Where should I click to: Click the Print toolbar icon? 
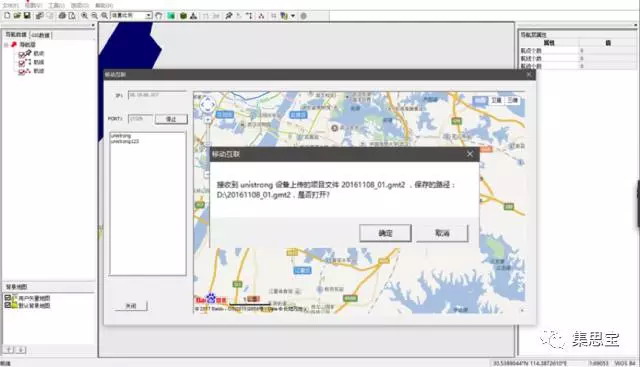coord(62,16)
